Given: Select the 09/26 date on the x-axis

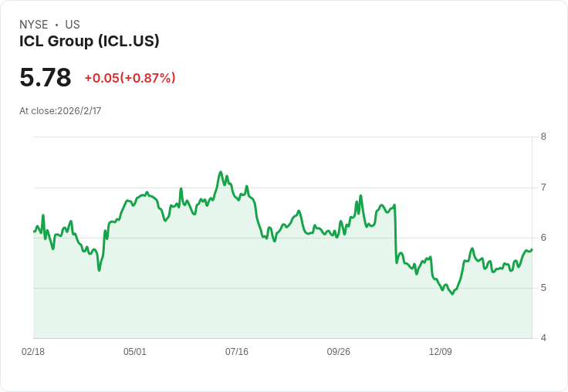Looking at the screenshot, I should 339,352.
